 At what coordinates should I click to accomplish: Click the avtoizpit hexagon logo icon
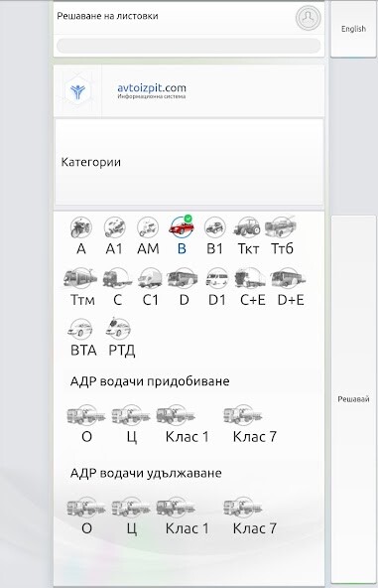point(78,91)
